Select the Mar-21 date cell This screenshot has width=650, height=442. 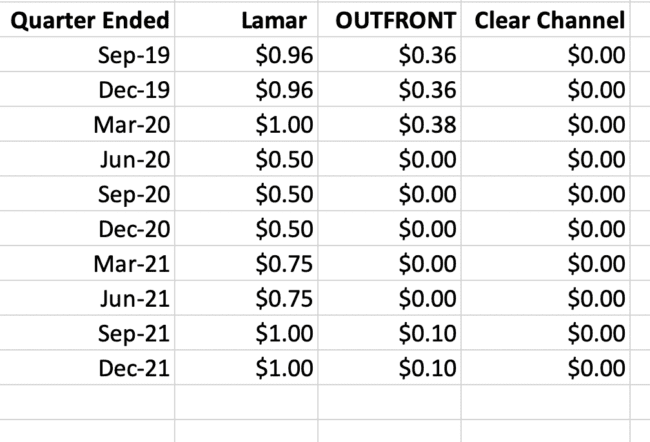tap(134, 264)
